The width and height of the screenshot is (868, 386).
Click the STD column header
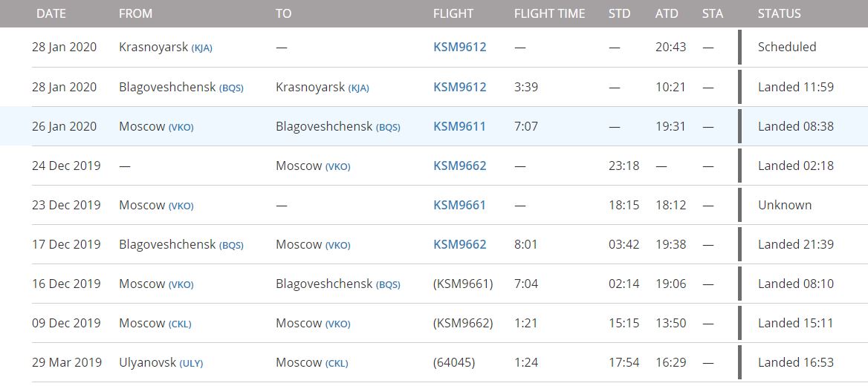click(619, 13)
